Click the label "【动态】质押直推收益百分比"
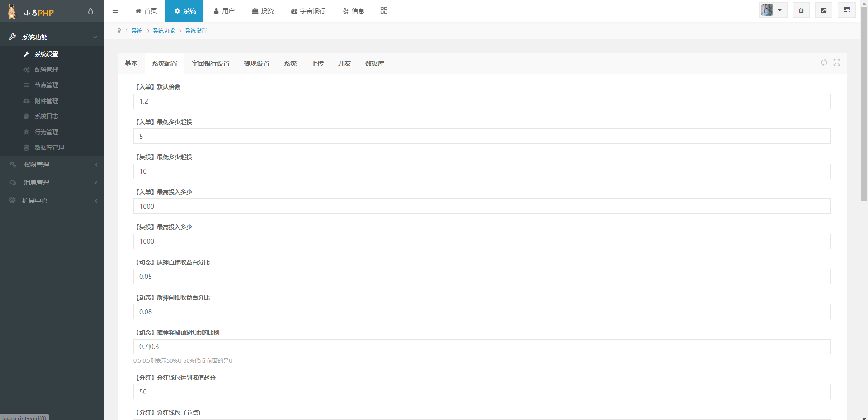Viewport: 868px width, 420px height. 172,262
